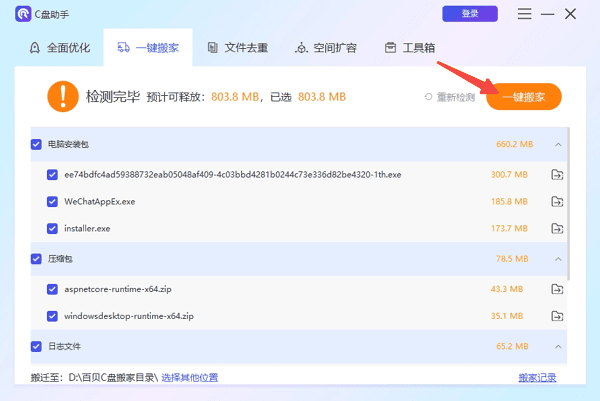Image resolution: width=600 pixels, height=401 pixels.
Task: Click the 选择其他位置 link
Action: coord(190,378)
